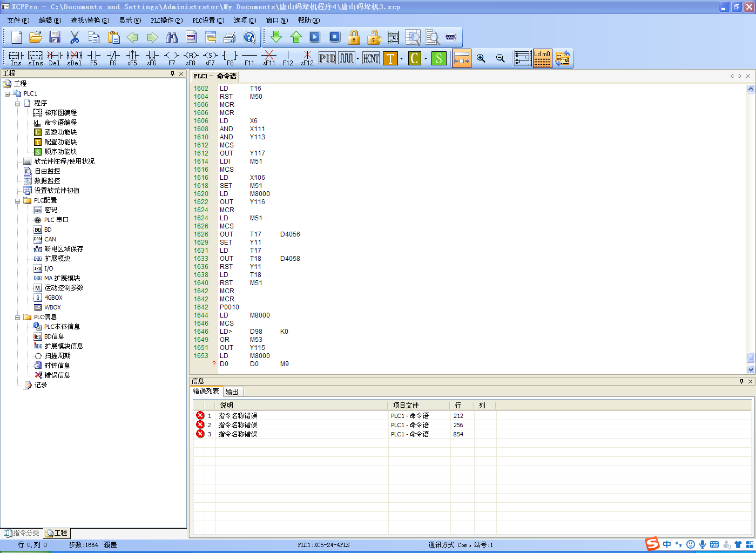Click the green S block icon

439,58
